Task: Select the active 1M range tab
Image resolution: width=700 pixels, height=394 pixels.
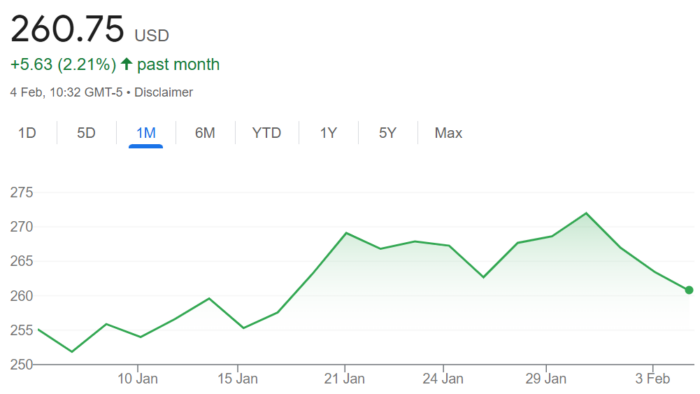Action: click(x=146, y=133)
